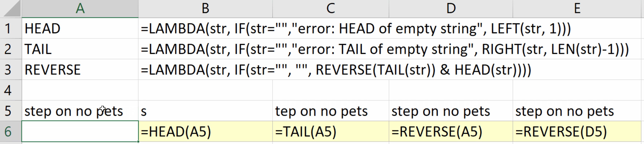This screenshot has height=144, width=644.
Task: Click the =REVERSE(D5) cell
Action: point(577,131)
